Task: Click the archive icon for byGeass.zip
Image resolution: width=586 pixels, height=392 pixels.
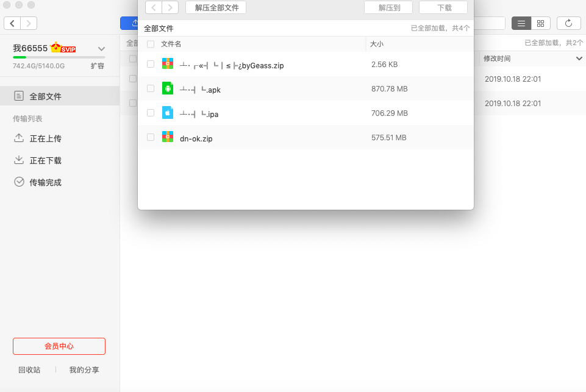Action: [168, 64]
